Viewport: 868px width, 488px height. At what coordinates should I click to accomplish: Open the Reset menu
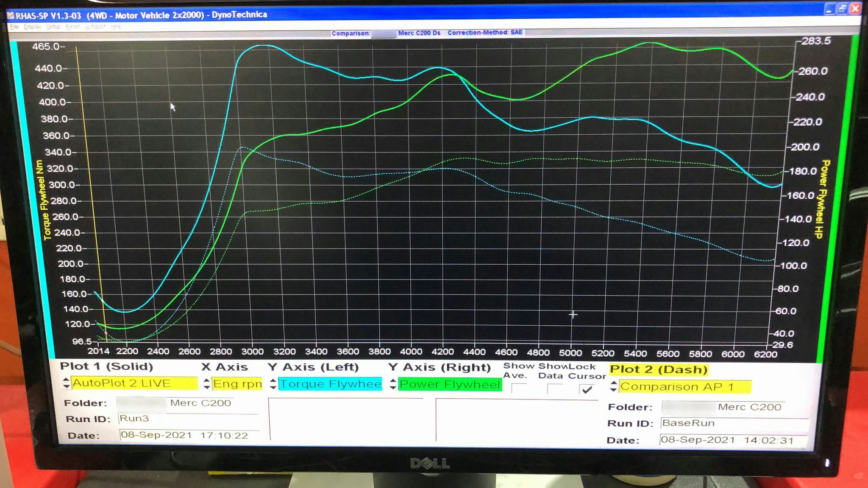[x=72, y=27]
